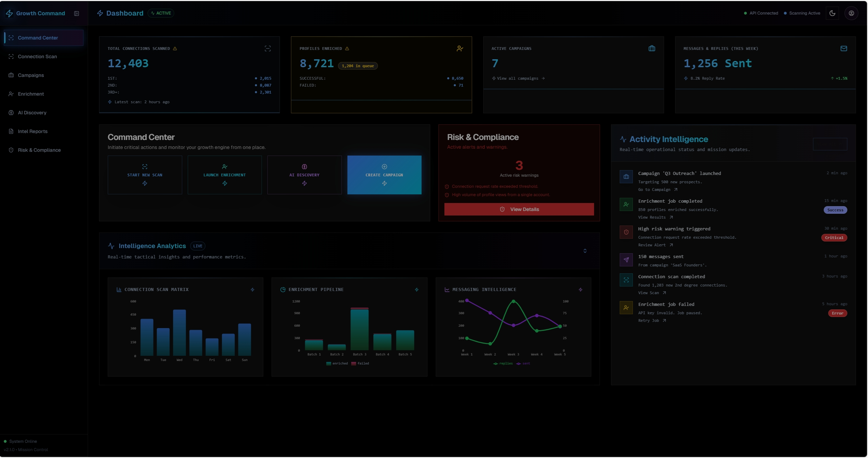This screenshot has height=458, width=868.
Task: Open user profile avatar icon
Action: pos(851,13)
